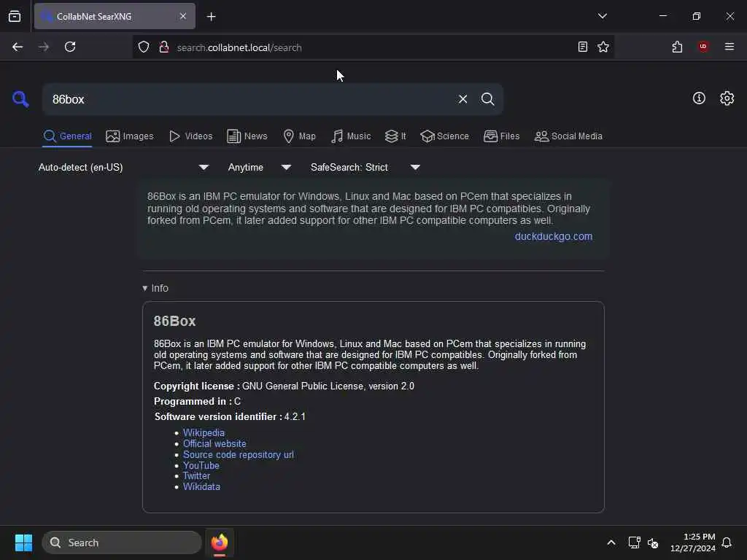Switch to Videos search category
Screen dimensions: 747x560
click(x=190, y=136)
